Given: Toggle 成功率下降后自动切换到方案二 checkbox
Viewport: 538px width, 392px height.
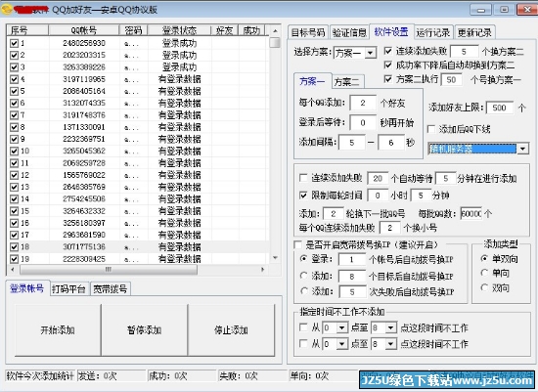Looking at the screenshot, I should (x=388, y=65).
